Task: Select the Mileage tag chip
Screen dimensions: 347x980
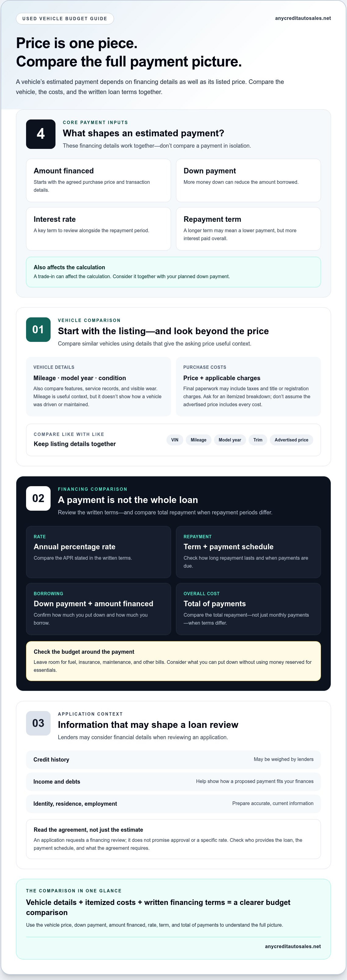Action: (x=198, y=440)
